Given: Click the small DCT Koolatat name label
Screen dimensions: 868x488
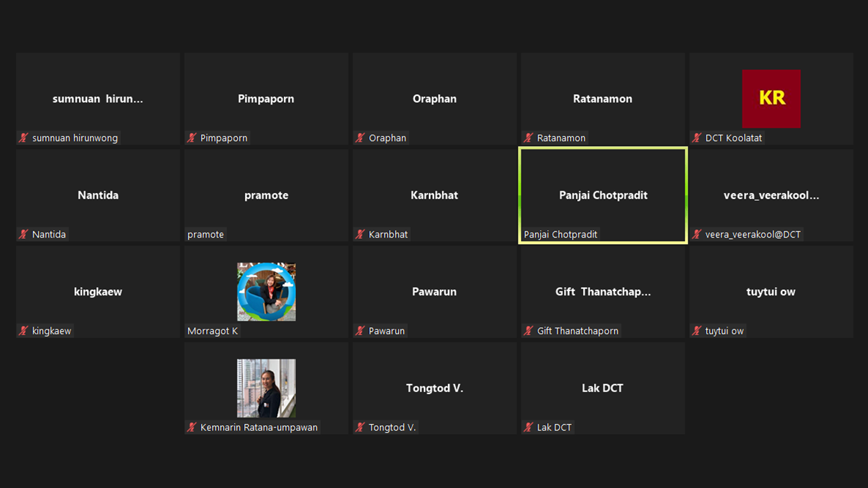Looking at the screenshot, I should [x=733, y=138].
